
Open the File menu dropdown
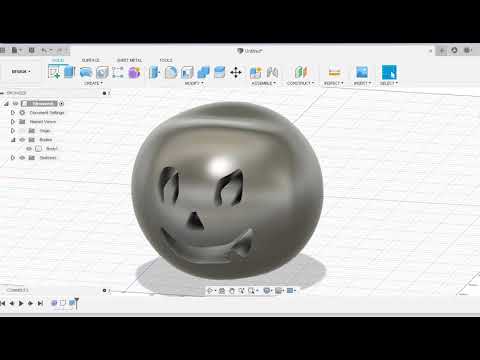(17, 50)
